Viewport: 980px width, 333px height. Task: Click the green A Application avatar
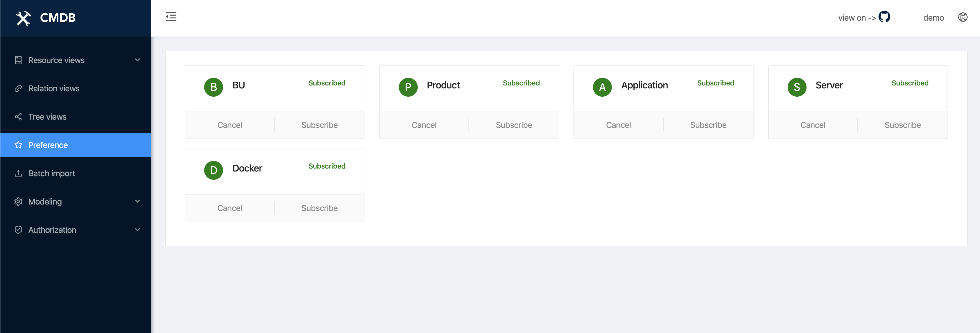coord(602,87)
